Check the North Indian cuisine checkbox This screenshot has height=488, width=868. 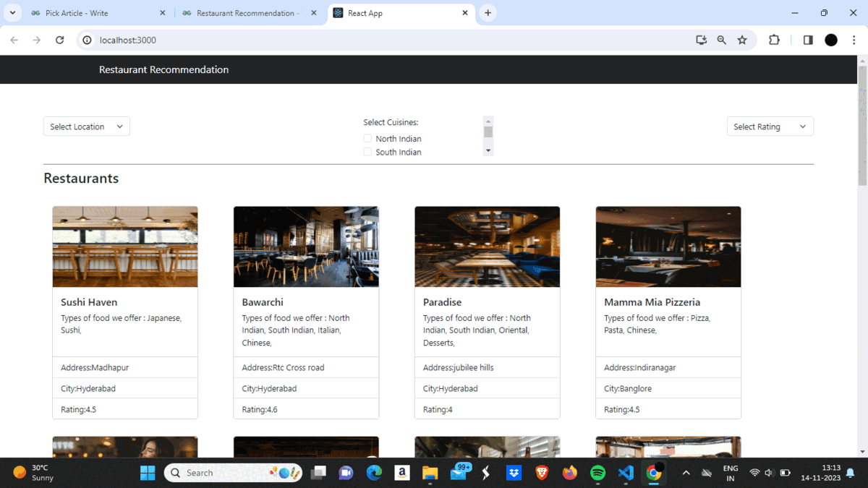pos(367,138)
